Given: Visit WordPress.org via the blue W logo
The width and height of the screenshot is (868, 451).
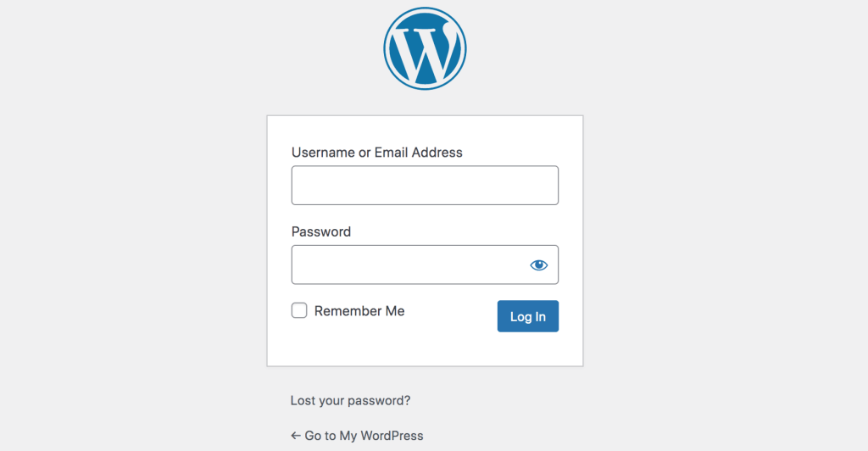Looking at the screenshot, I should pyautogui.click(x=426, y=48).
